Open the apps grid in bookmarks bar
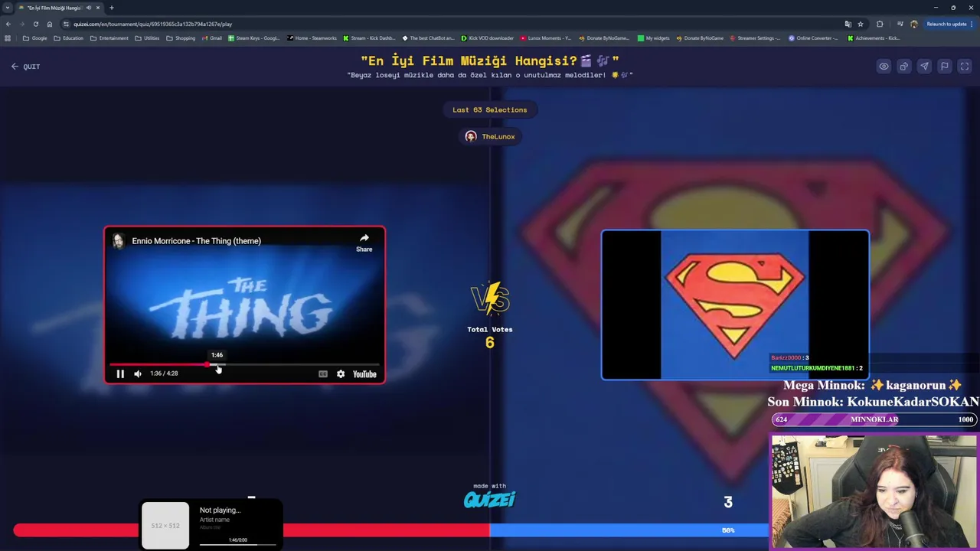This screenshot has height=551, width=980. click(8, 38)
